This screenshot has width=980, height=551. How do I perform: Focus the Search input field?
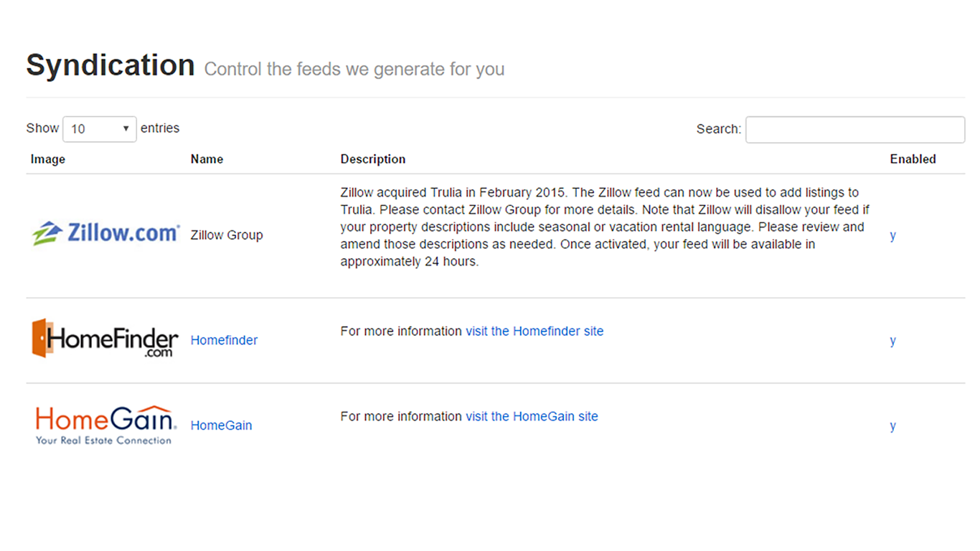855,130
